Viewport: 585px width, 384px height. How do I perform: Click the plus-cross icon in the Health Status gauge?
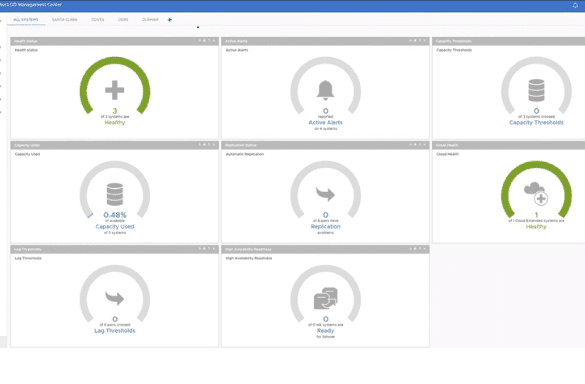point(115,90)
